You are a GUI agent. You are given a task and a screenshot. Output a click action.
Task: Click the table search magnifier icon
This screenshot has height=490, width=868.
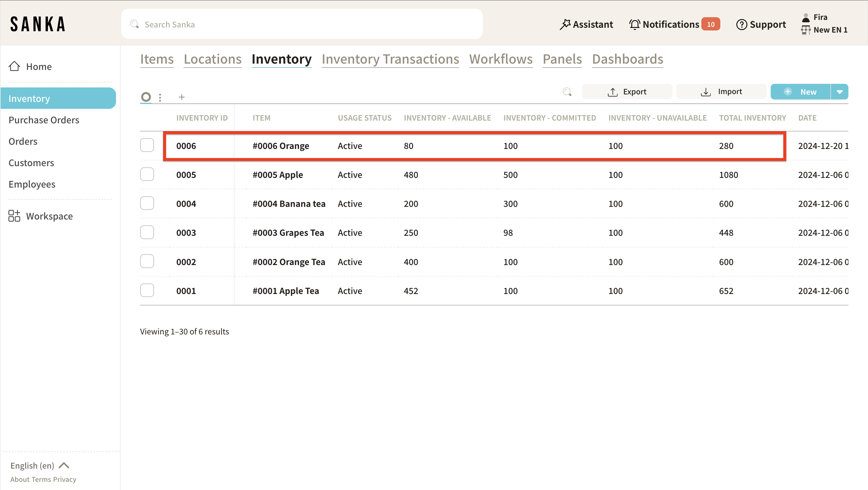pyautogui.click(x=567, y=92)
